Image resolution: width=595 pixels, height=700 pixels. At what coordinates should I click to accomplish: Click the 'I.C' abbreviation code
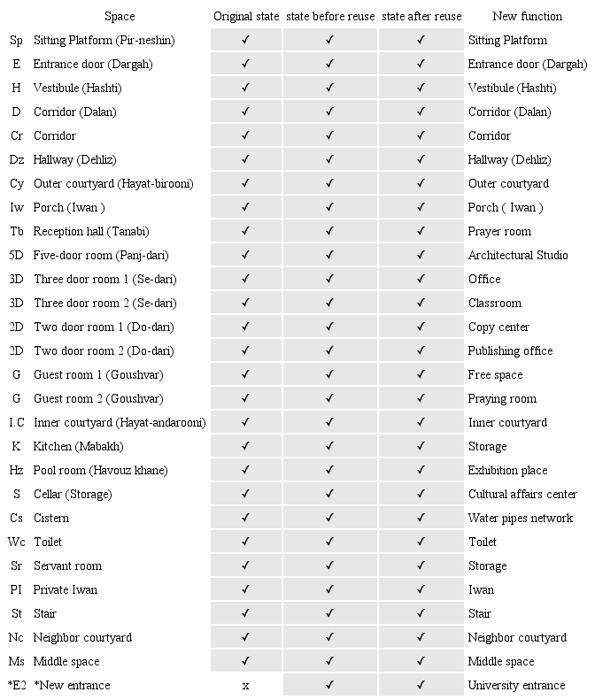click(x=17, y=422)
